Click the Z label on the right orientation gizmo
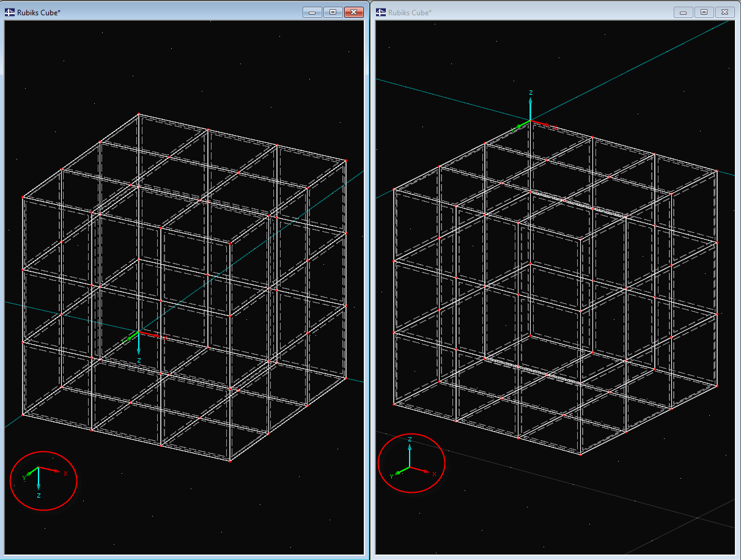This screenshot has height=560, width=741. coord(411,438)
